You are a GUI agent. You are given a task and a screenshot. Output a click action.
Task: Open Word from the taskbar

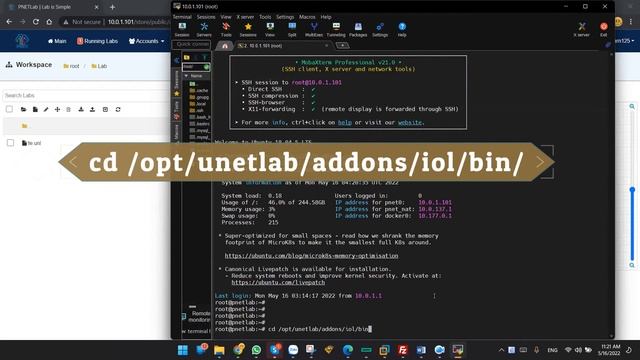coord(421,350)
